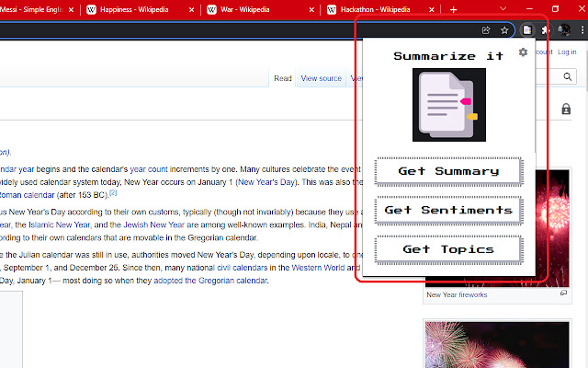The width and height of the screenshot is (588, 368).
Task: Click the Get Sentiments button
Action: [448, 211]
